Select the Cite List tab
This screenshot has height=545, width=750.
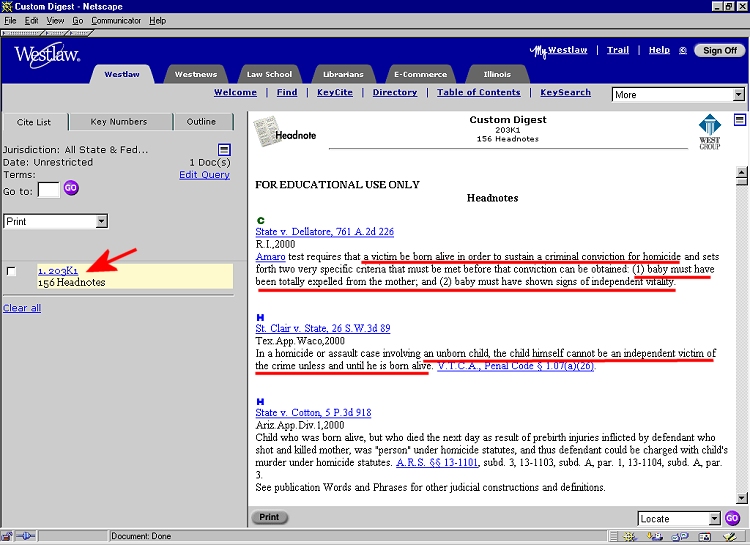pos(34,122)
